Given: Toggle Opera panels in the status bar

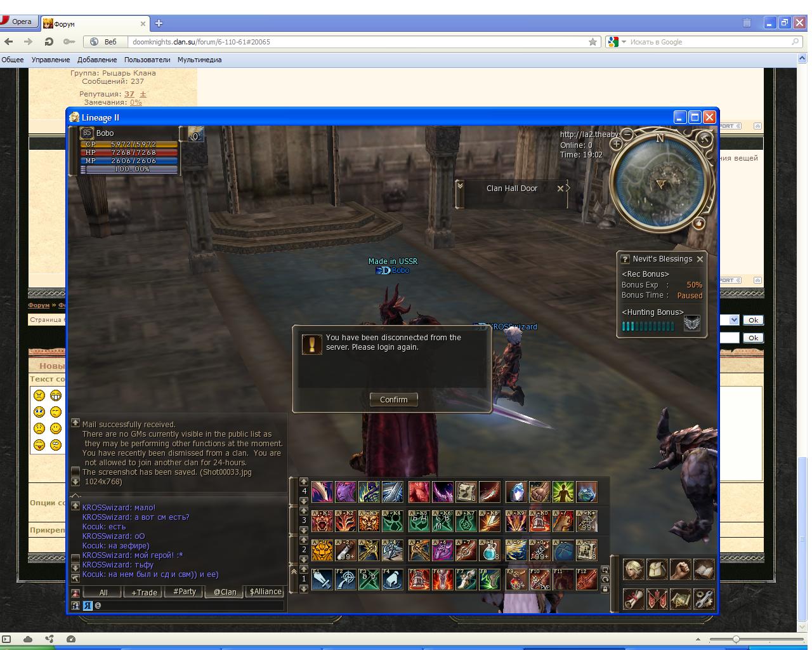Looking at the screenshot, I should point(6,639).
